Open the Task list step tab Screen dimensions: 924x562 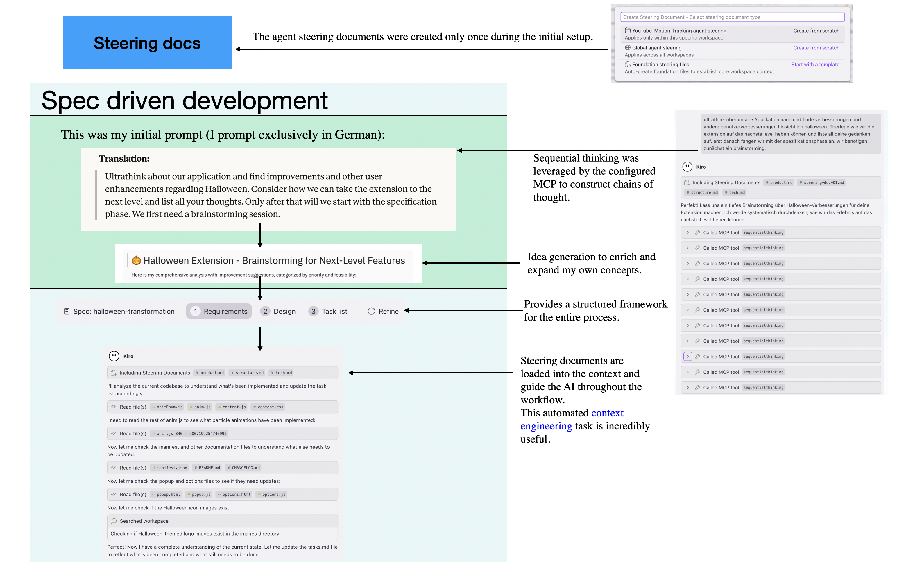328,311
